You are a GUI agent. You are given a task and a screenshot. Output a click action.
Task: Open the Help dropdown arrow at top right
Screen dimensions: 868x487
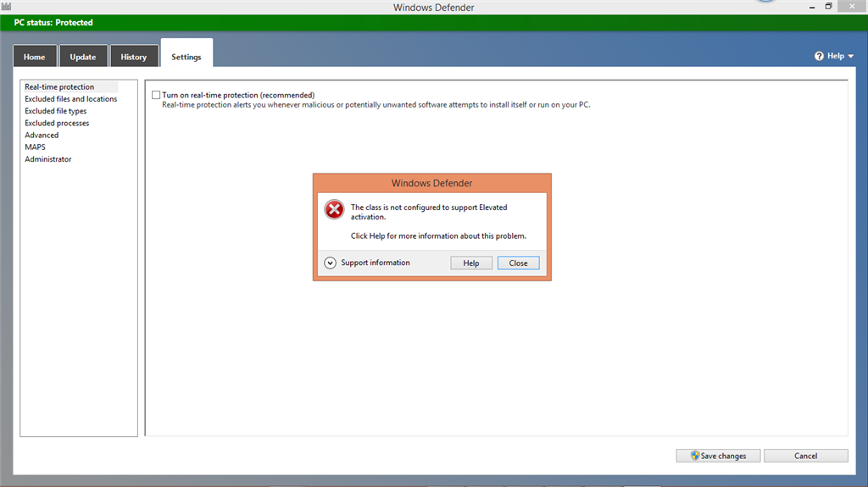point(851,56)
